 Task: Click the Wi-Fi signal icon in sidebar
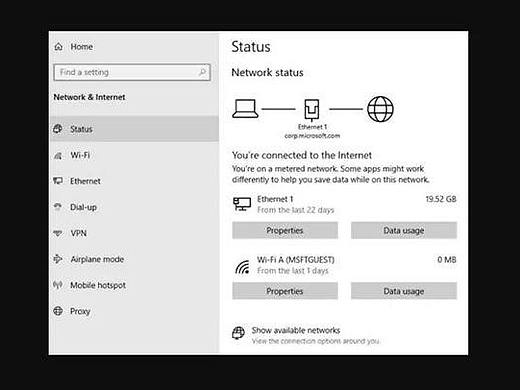(58, 155)
